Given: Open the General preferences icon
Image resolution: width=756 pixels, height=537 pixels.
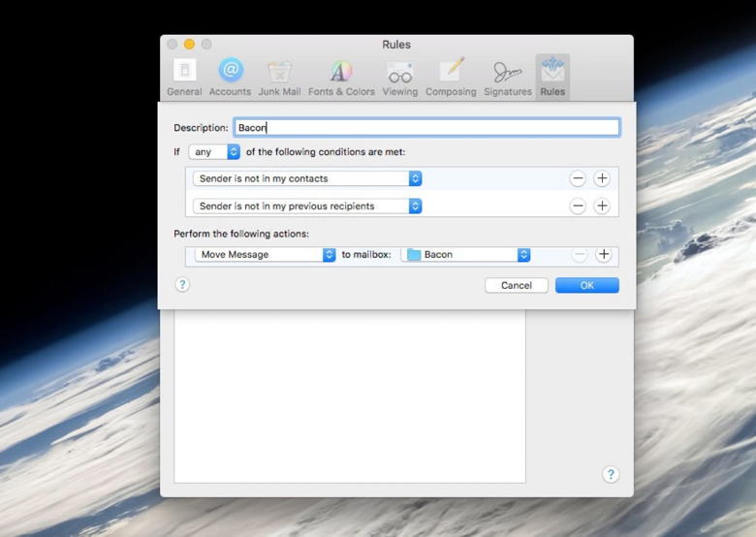Looking at the screenshot, I should [184, 78].
